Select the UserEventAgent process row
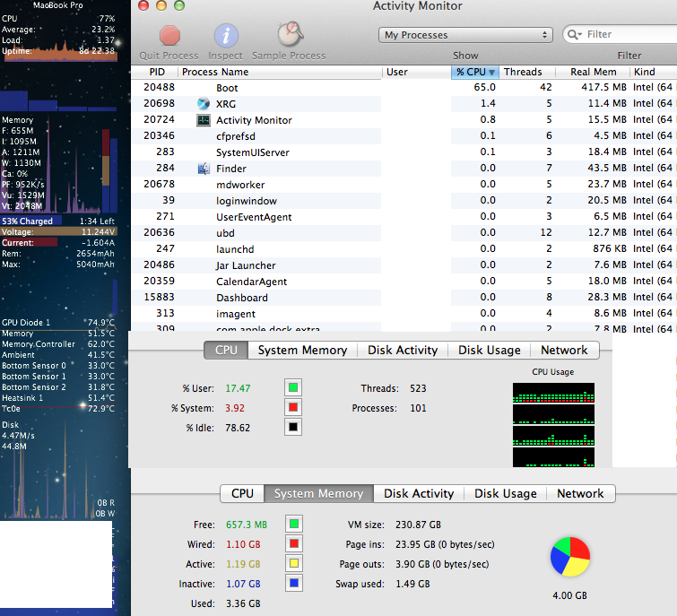Screen dimensions: 677x616 point(404,217)
